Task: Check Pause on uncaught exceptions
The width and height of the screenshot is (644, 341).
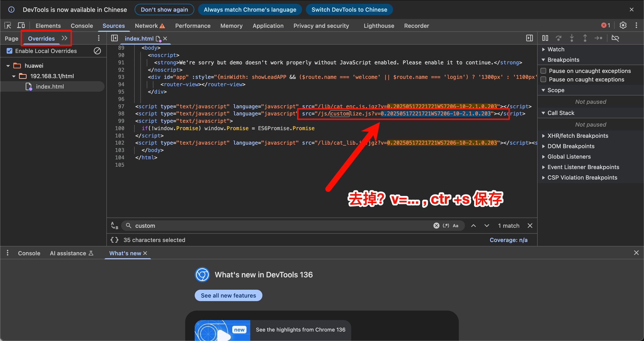Action: pyautogui.click(x=544, y=71)
